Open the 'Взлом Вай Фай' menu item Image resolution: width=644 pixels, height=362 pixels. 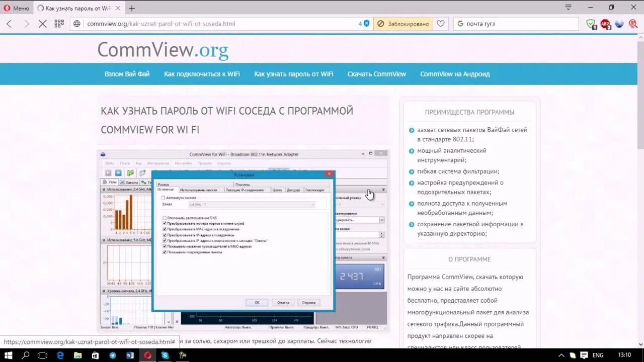click(x=127, y=74)
